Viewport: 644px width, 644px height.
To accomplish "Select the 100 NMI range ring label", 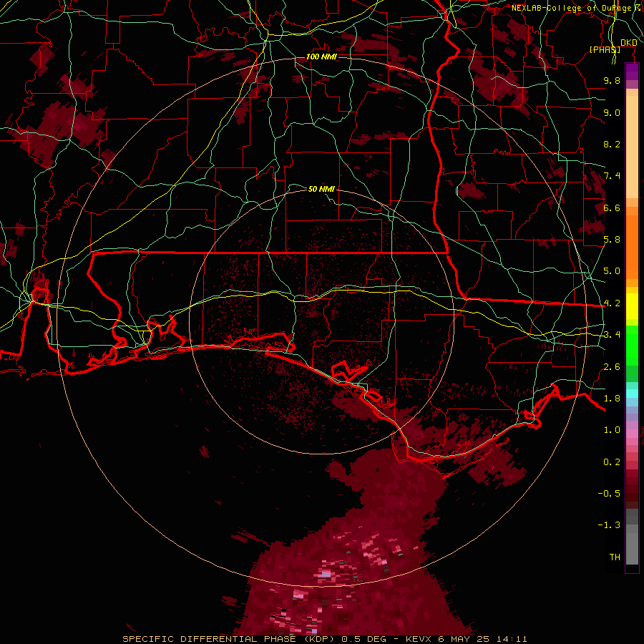I will (321, 57).
